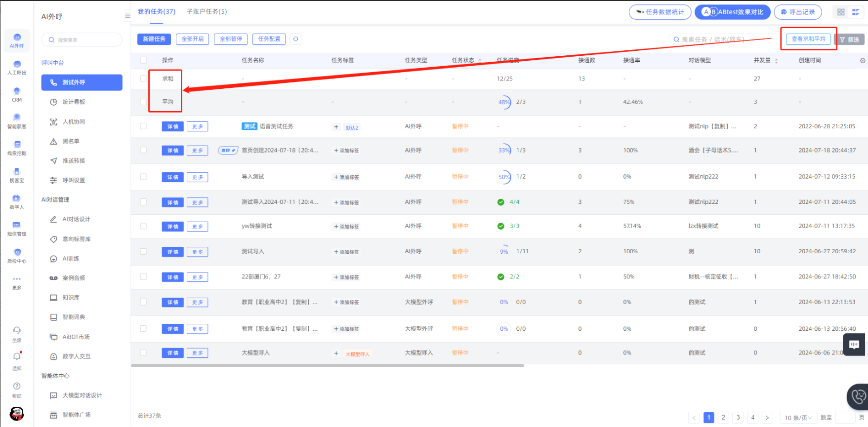Open the column settings gear icon
The width and height of the screenshot is (868, 427).
point(863,61)
